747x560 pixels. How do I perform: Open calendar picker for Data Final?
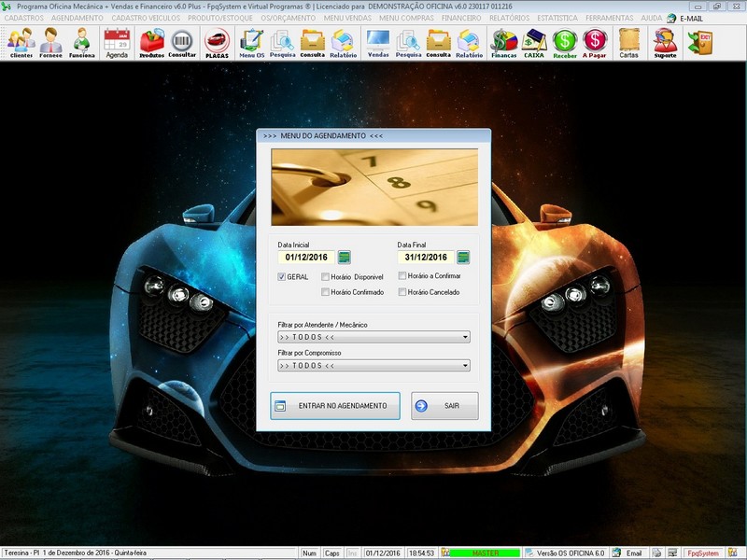(x=463, y=258)
